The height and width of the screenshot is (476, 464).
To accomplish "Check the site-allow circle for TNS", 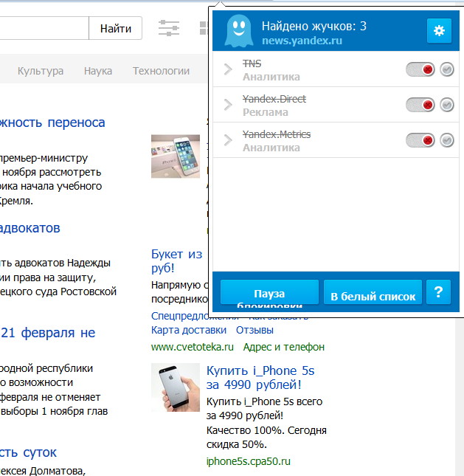I will coord(447,69).
